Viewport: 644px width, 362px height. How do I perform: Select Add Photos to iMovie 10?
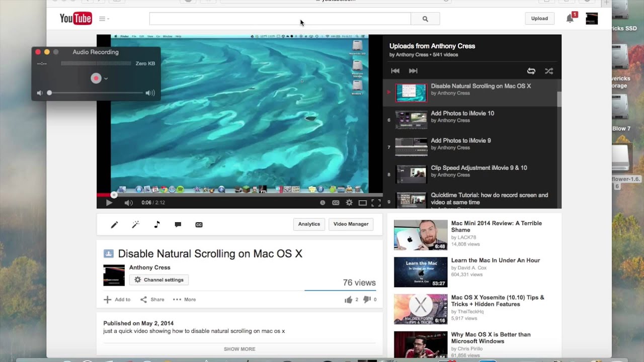(470, 120)
